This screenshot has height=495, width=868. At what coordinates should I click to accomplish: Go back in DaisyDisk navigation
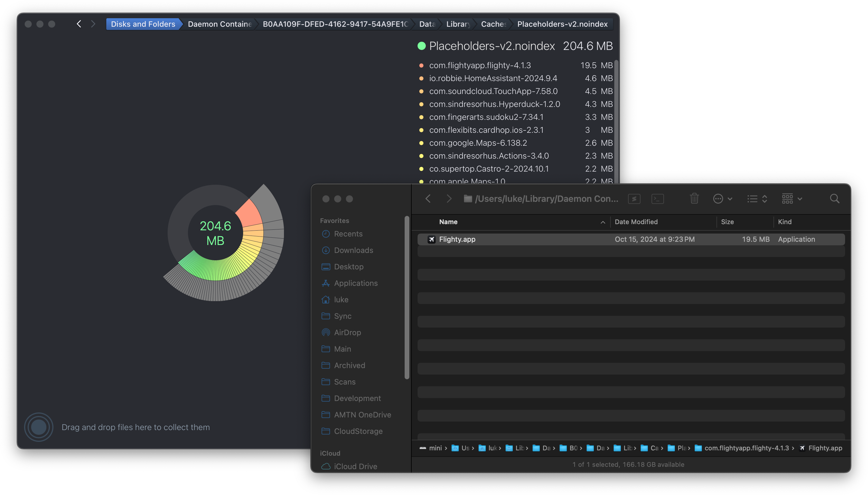79,24
